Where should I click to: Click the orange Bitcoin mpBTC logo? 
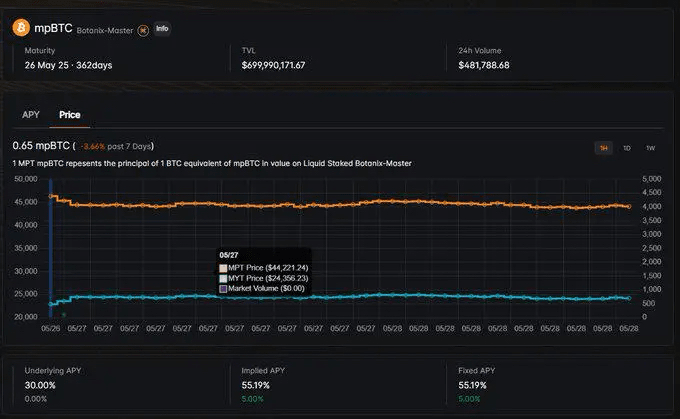pos(21,28)
